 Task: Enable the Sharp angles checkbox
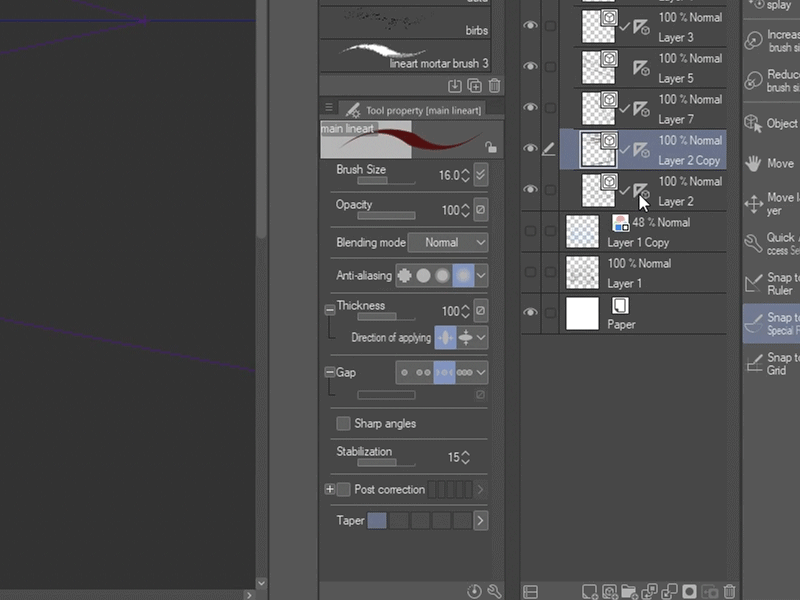point(343,423)
